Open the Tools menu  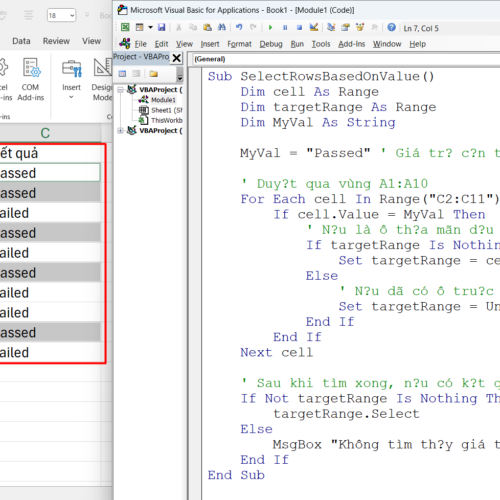pos(321,44)
